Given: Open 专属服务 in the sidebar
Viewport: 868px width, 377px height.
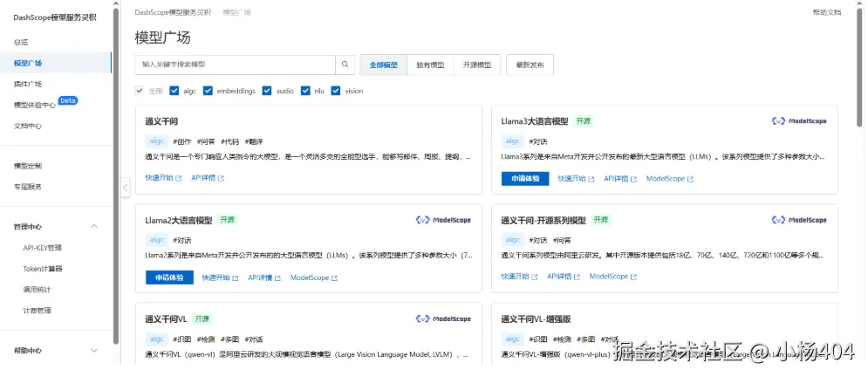Looking at the screenshot, I should (28, 187).
